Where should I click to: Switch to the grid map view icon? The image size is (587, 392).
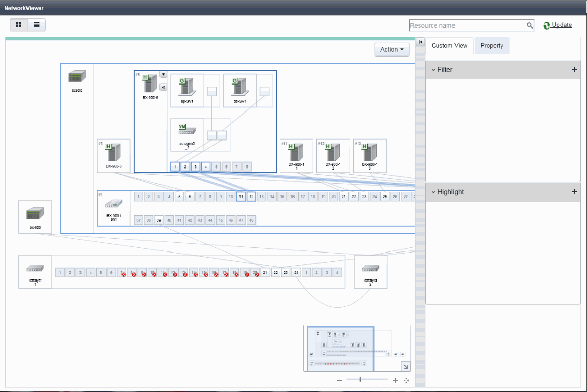[x=19, y=25]
